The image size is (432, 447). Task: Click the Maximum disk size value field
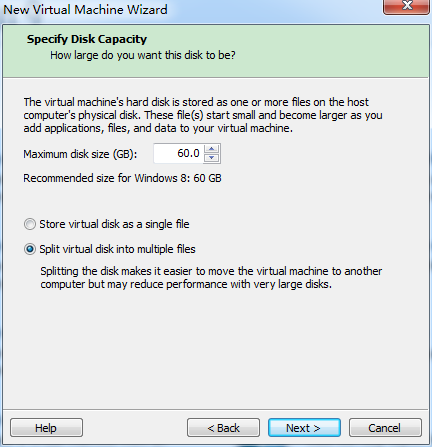pyautogui.click(x=179, y=153)
